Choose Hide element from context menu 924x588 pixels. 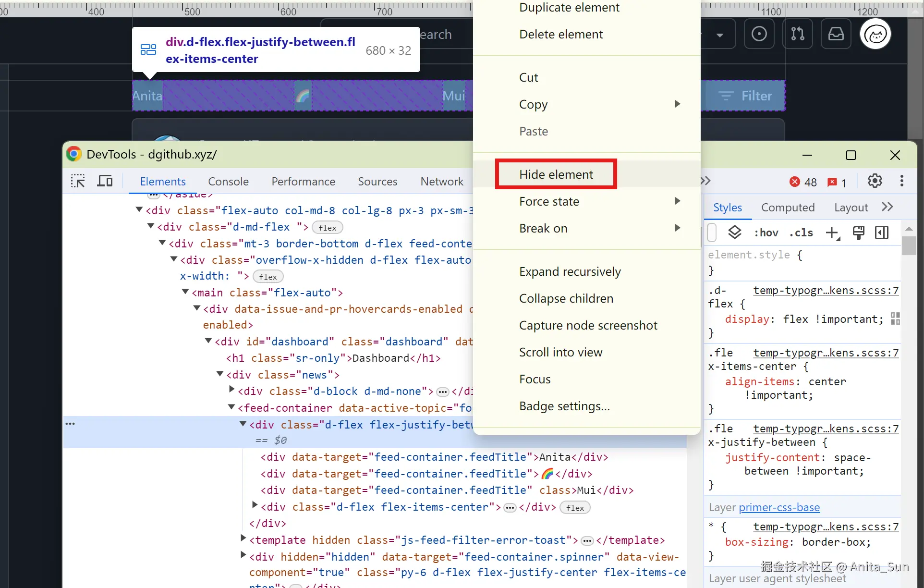556,174
